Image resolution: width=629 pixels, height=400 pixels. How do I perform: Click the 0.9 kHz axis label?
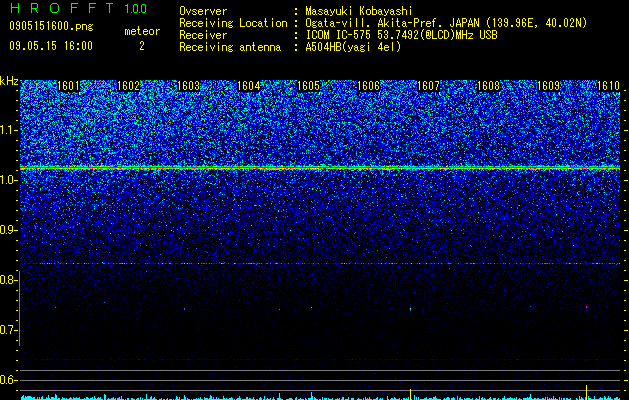(9, 230)
